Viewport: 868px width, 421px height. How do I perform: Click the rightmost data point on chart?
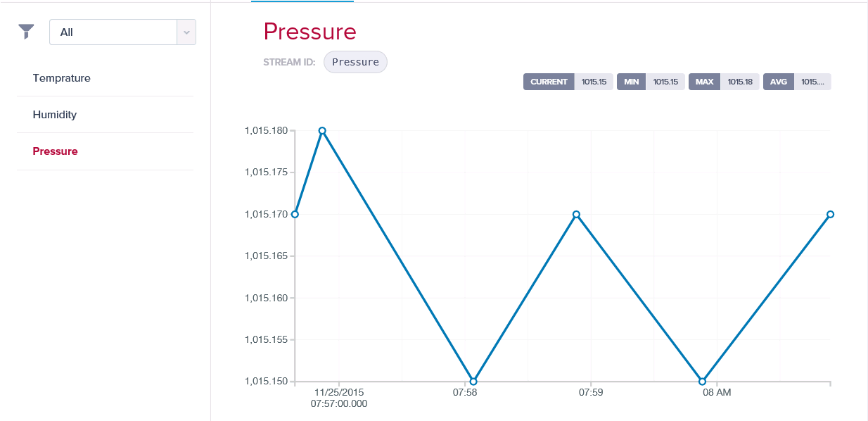point(830,214)
